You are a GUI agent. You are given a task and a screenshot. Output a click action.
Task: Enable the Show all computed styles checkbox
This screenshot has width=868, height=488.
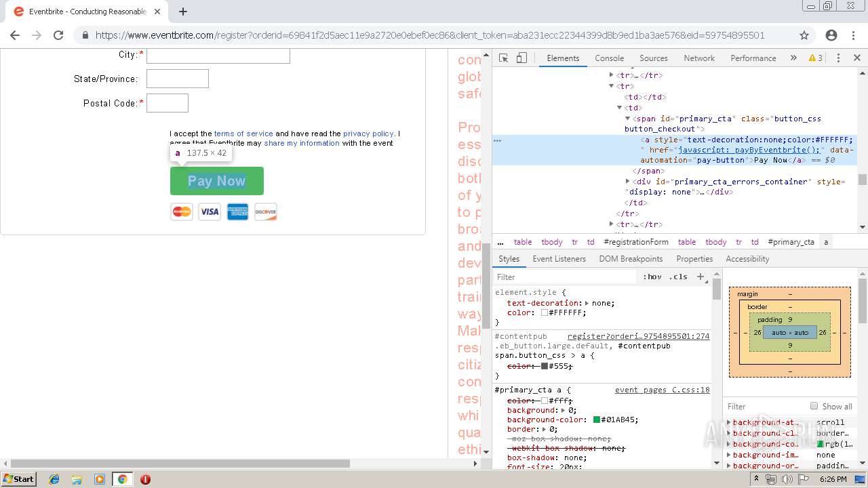[814, 406]
